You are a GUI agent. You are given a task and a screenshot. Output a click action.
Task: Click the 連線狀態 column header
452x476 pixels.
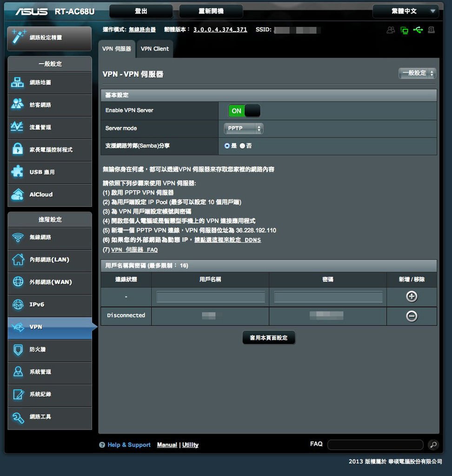[126, 279]
